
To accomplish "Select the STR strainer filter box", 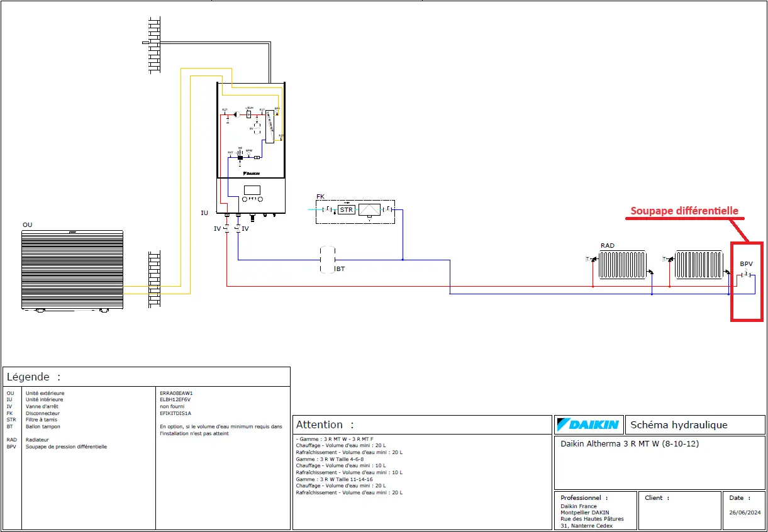I will (x=346, y=209).
